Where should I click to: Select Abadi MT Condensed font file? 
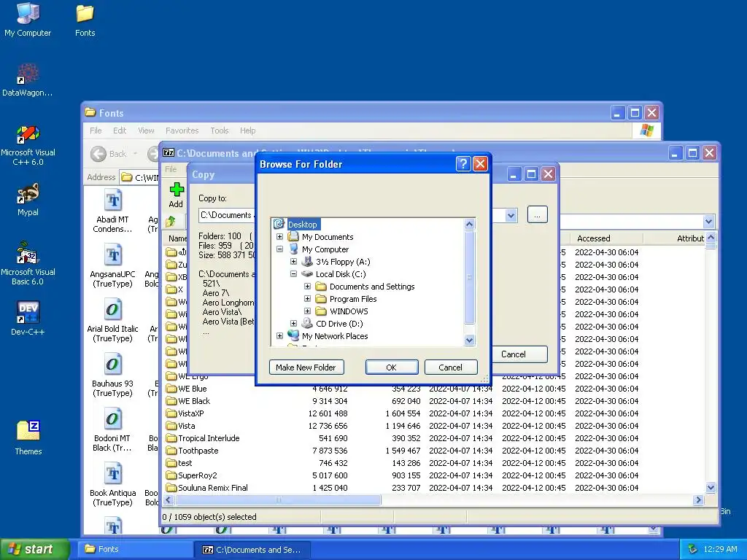pyautogui.click(x=112, y=211)
